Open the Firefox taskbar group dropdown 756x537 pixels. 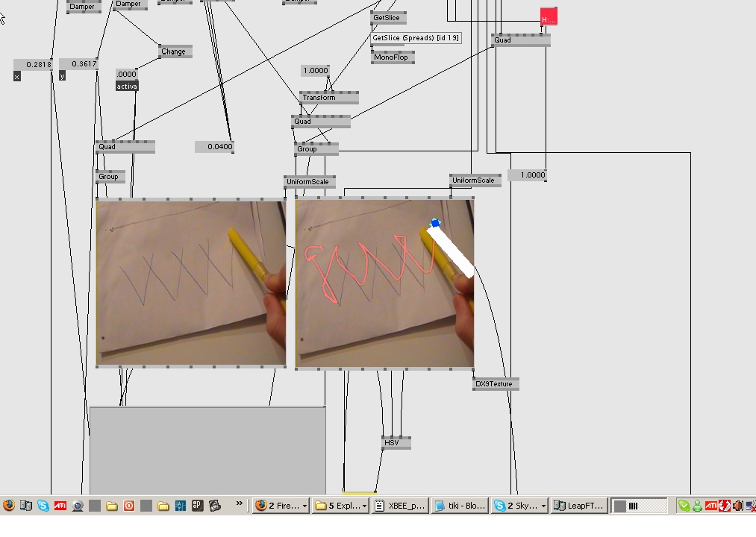pyautogui.click(x=304, y=506)
